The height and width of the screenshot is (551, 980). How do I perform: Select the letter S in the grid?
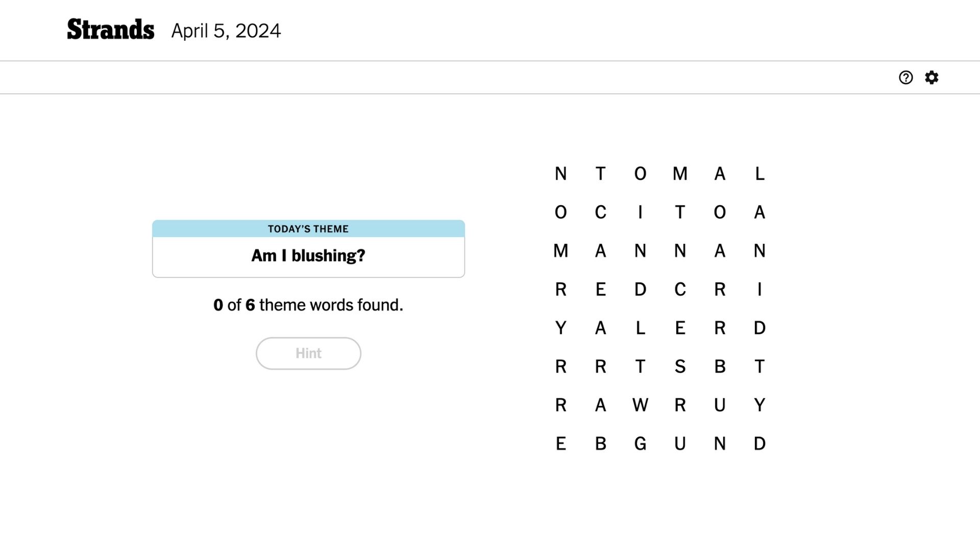tap(680, 366)
